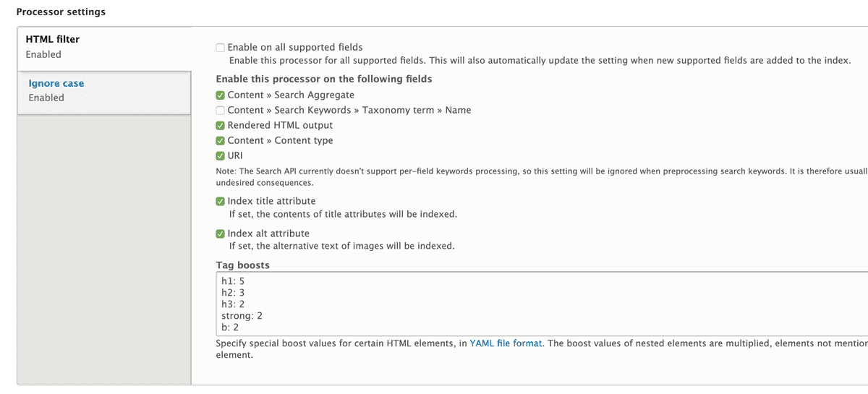
Task: Disable the Index title attribute checkbox
Action: click(221, 202)
